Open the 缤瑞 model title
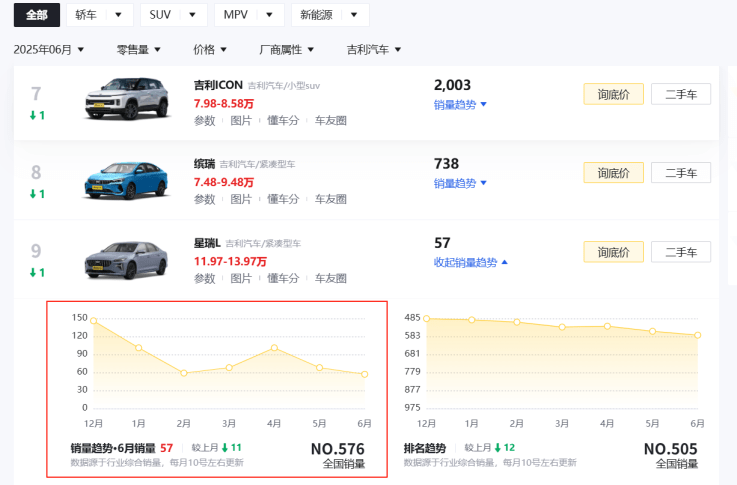 [204, 164]
